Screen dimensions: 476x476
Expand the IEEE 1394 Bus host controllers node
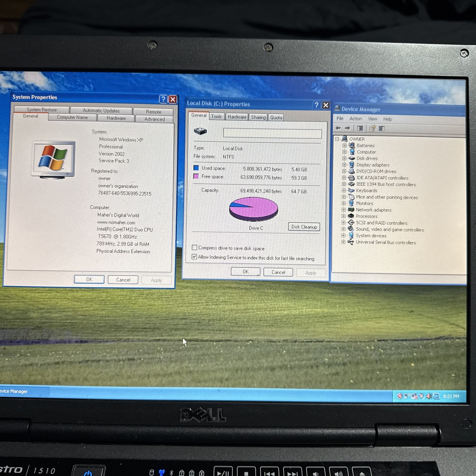[x=344, y=184]
